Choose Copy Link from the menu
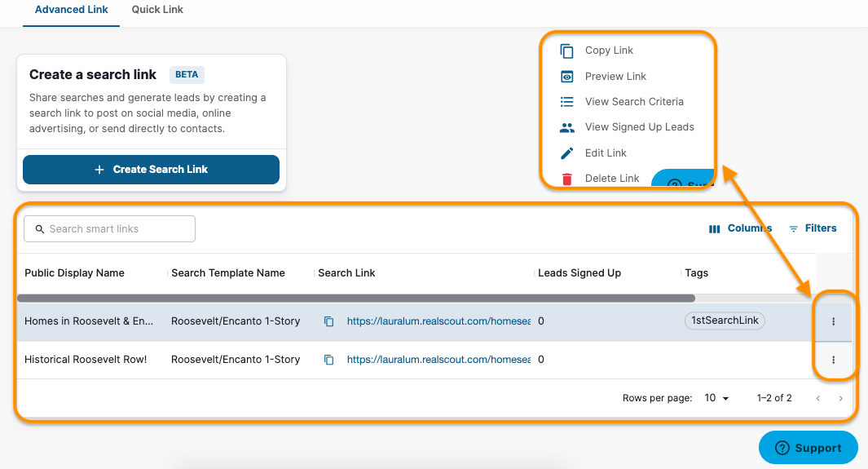 click(609, 51)
